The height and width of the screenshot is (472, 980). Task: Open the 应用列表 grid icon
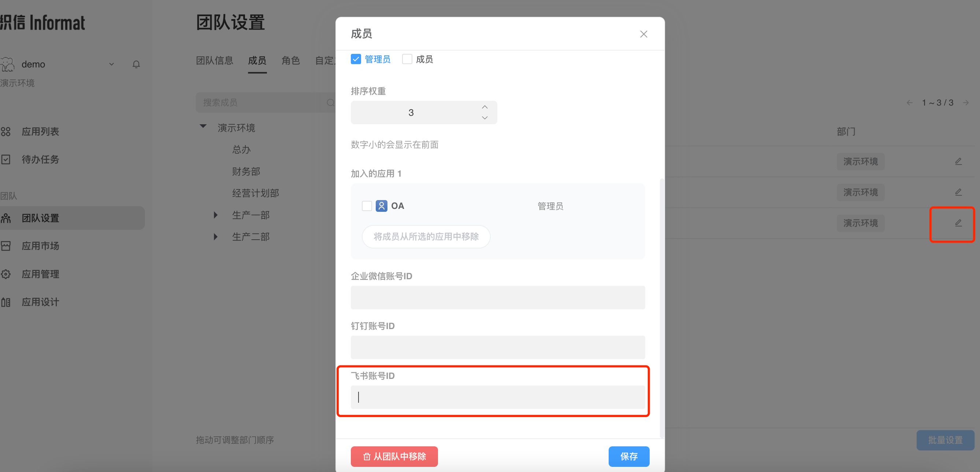(6, 132)
